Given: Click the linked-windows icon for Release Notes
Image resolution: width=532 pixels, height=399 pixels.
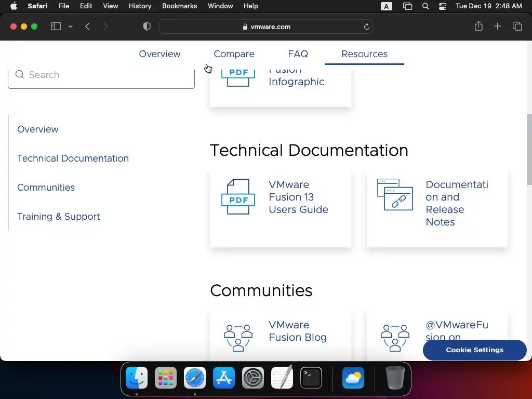Looking at the screenshot, I should point(395,194).
